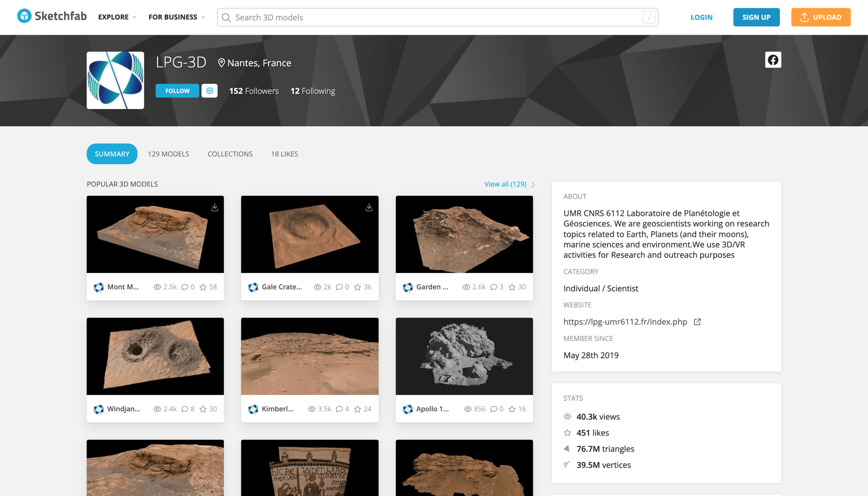Screen dimensions: 868x496
Task: Open comments icon on Windjan... model card
Action: point(185,409)
